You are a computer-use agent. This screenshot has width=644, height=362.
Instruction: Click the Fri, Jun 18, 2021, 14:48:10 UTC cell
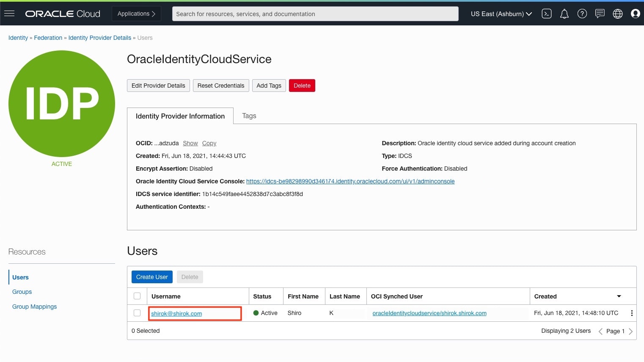point(576,313)
